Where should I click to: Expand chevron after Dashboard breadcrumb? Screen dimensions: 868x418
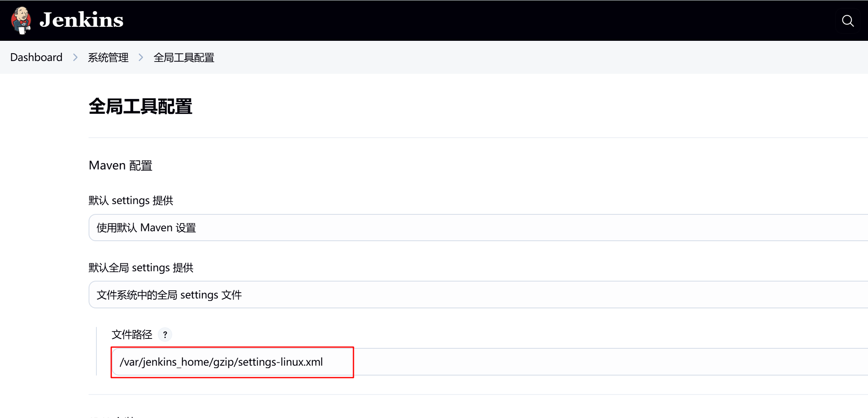coord(75,57)
